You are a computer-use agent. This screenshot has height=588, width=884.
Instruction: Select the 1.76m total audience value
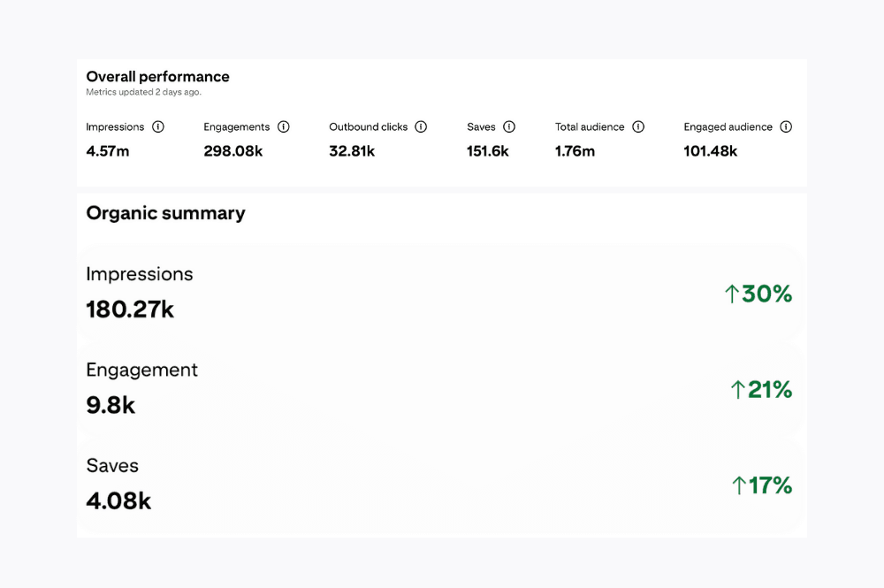[x=575, y=151]
